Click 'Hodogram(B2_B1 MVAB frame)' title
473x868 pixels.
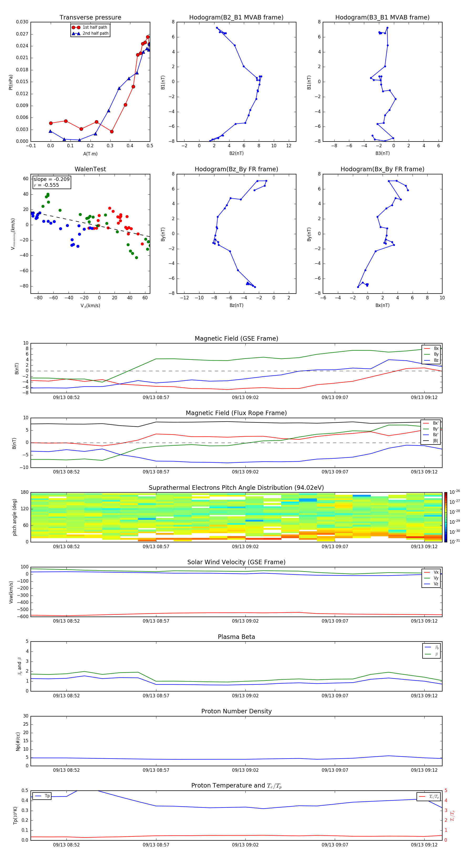click(x=236, y=18)
